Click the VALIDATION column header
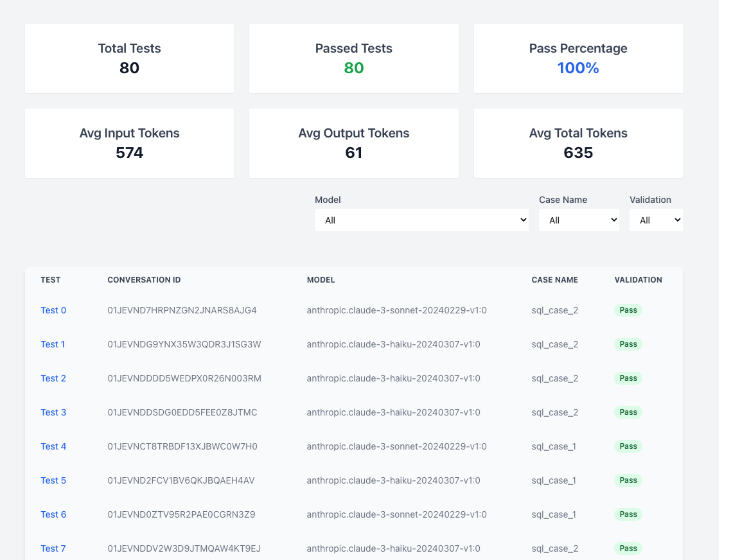This screenshot has width=740, height=560. pos(638,280)
